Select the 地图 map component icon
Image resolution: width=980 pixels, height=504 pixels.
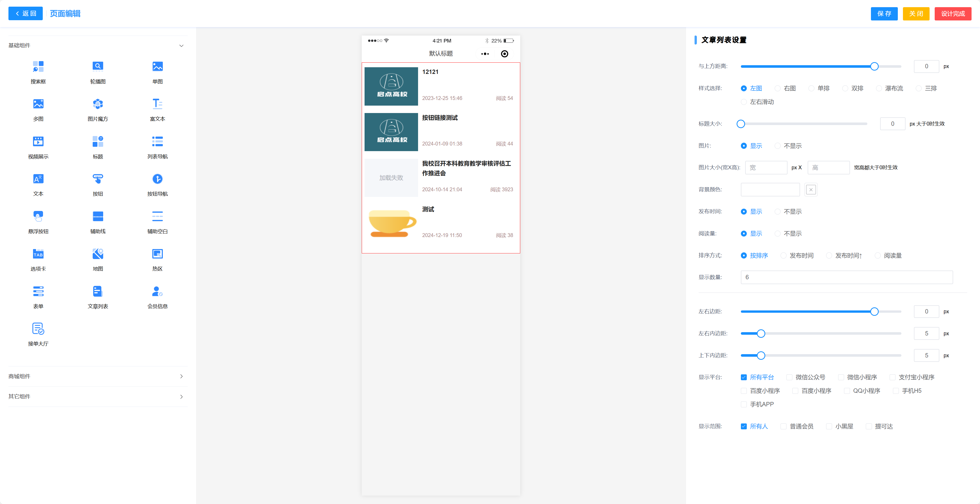[98, 254]
